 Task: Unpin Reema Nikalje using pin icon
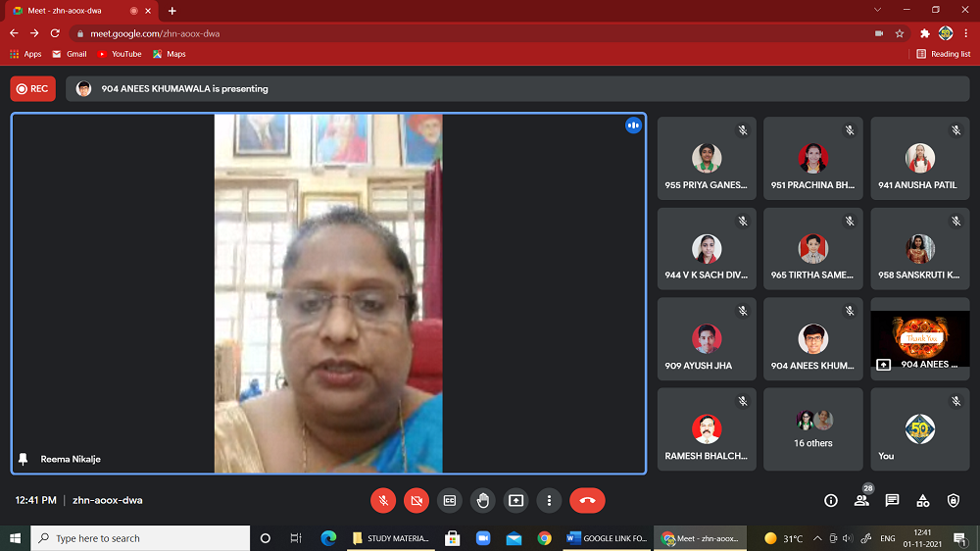click(24, 459)
